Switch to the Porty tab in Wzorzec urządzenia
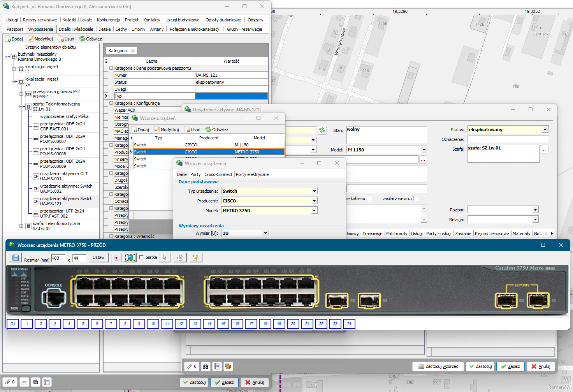Screen dimensions: 573x392 [195, 174]
